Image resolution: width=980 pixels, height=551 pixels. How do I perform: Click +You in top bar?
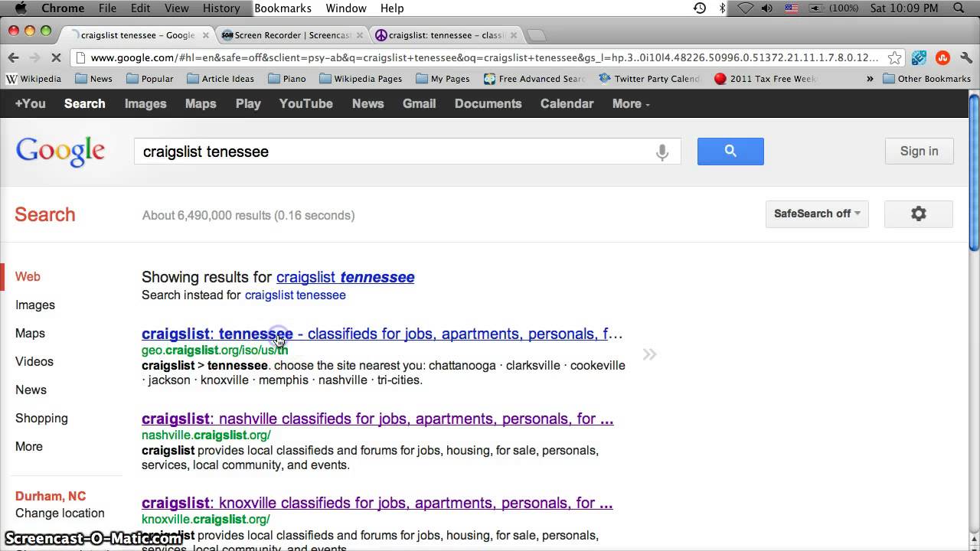pyautogui.click(x=30, y=103)
